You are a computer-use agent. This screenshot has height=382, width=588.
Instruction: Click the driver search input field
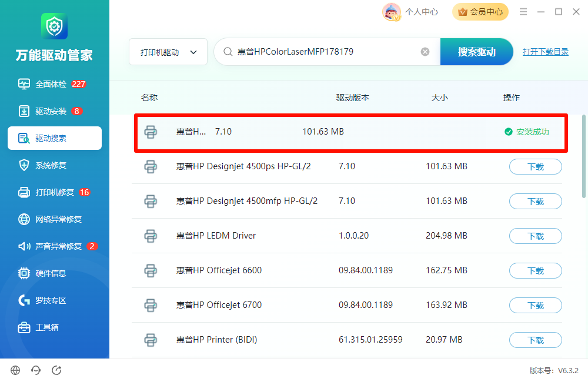(x=326, y=52)
